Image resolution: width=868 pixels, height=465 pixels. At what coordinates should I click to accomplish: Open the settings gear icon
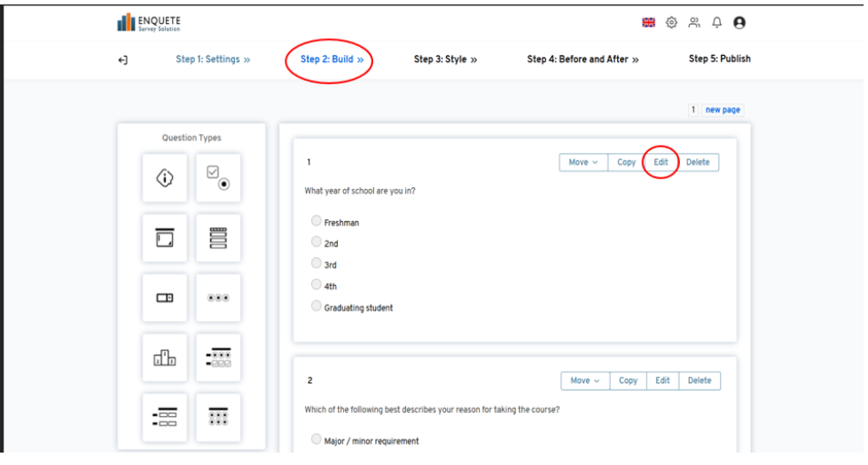point(671,23)
